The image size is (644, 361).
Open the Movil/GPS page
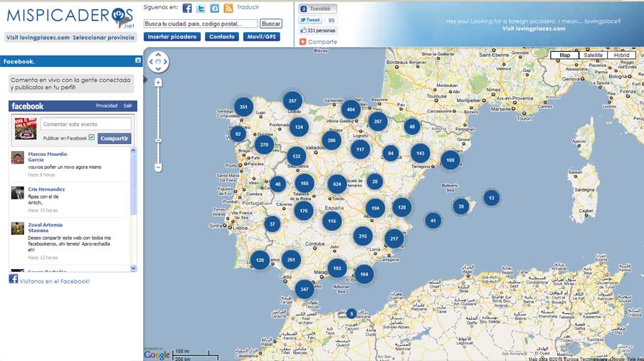click(262, 36)
